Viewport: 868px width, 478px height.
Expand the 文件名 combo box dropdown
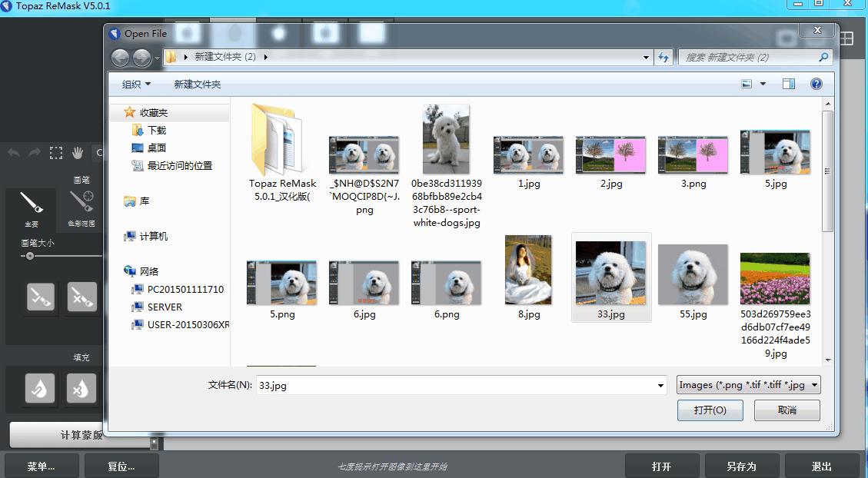(660, 386)
